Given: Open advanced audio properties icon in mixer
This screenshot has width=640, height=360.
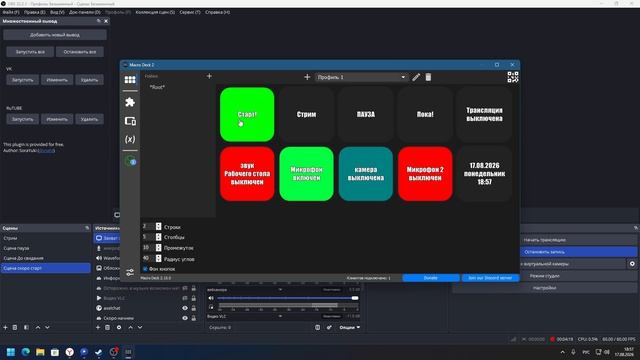Looking at the screenshot, I should pyautogui.click(x=329, y=327).
